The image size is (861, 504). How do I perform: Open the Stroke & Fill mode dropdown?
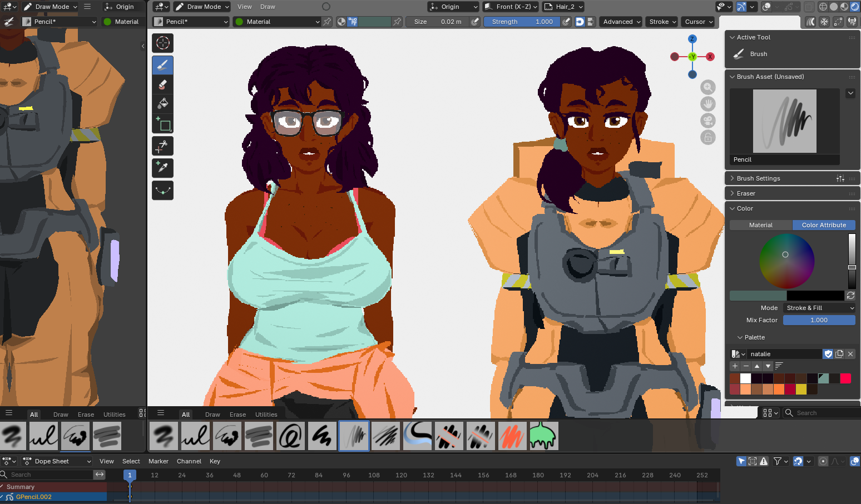click(819, 308)
